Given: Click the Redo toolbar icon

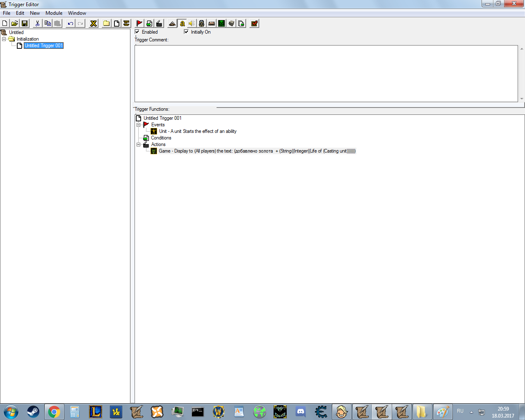Looking at the screenshot, I should point(80,23).
